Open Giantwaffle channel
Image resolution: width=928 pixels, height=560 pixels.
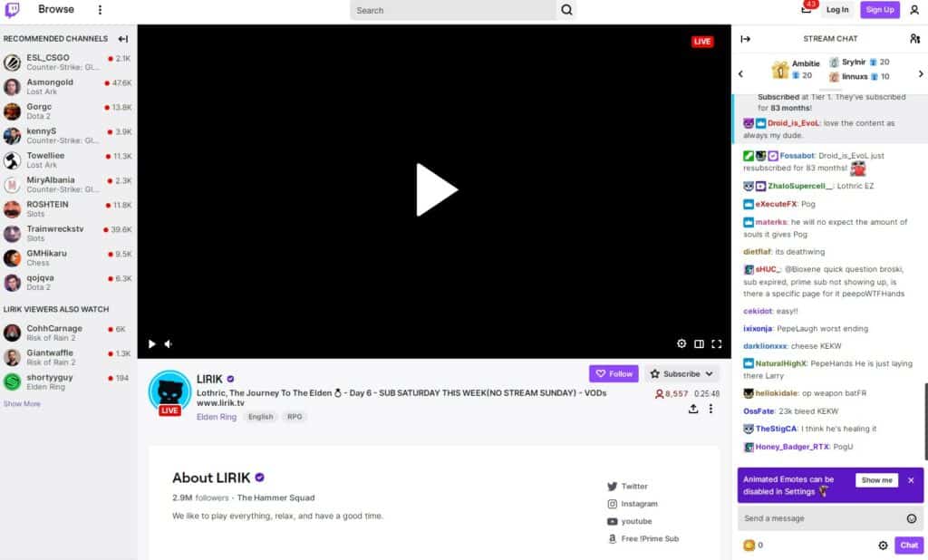(x=68, y=358)
